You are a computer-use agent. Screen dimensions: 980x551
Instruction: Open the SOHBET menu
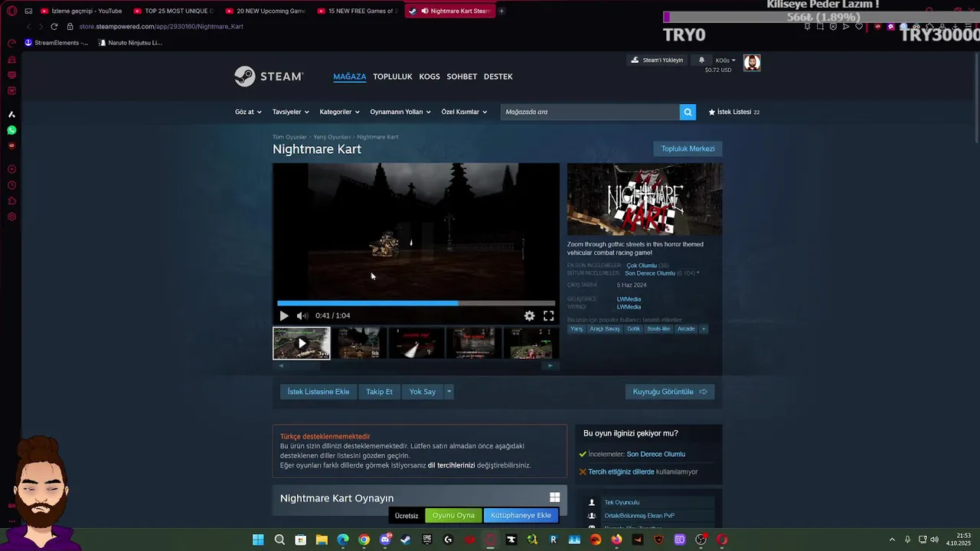pos(462,77)
